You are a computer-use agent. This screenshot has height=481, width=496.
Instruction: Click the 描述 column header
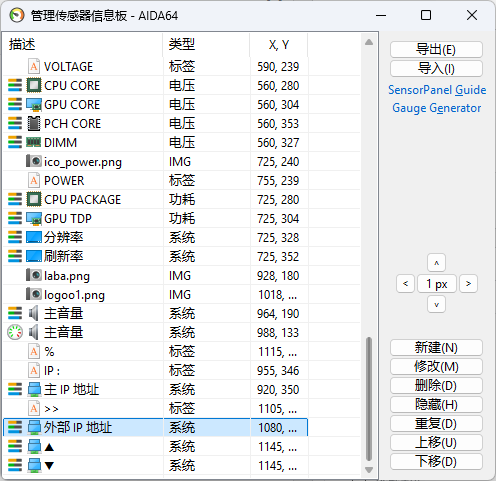pyautogui.click(x=83, y=44)
